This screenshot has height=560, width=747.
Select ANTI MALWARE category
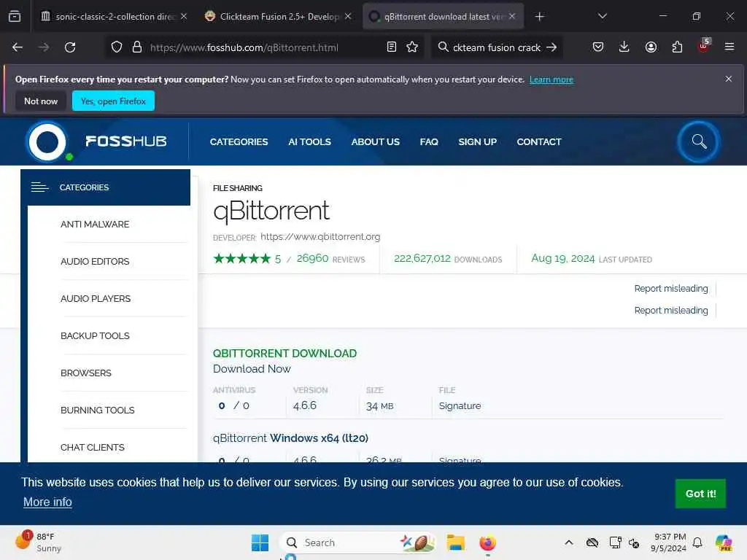(95, 225)
